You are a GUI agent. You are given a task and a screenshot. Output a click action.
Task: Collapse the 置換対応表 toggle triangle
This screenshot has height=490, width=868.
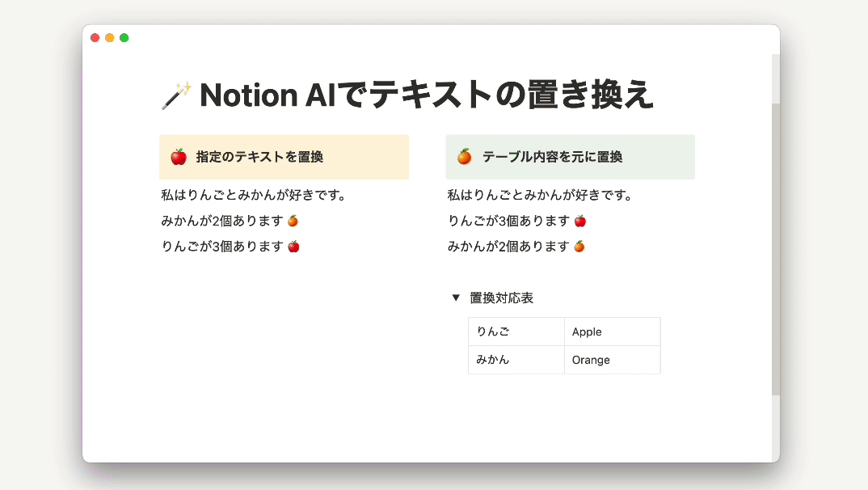(456, 298)
